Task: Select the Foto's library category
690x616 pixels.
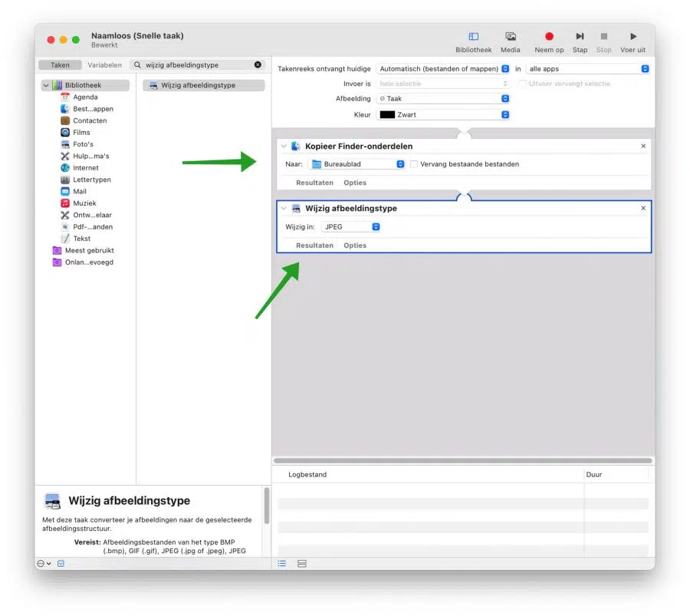Action: tap(83, 144)
